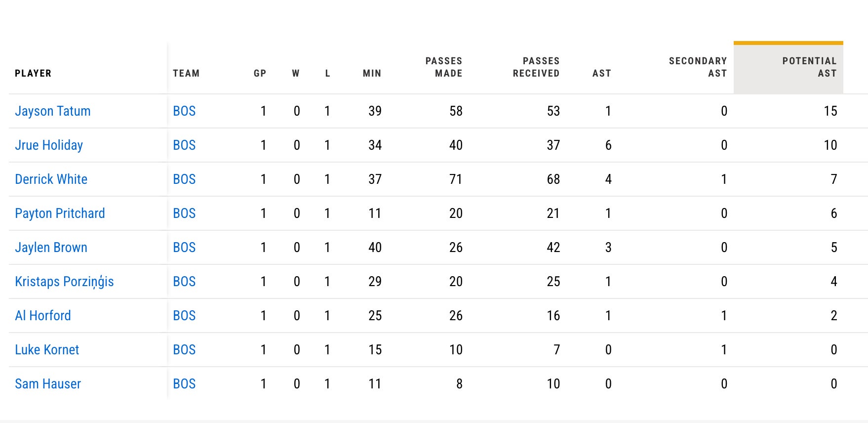Sort by the GP column header
Screen dimensions: 868x423
260,73
